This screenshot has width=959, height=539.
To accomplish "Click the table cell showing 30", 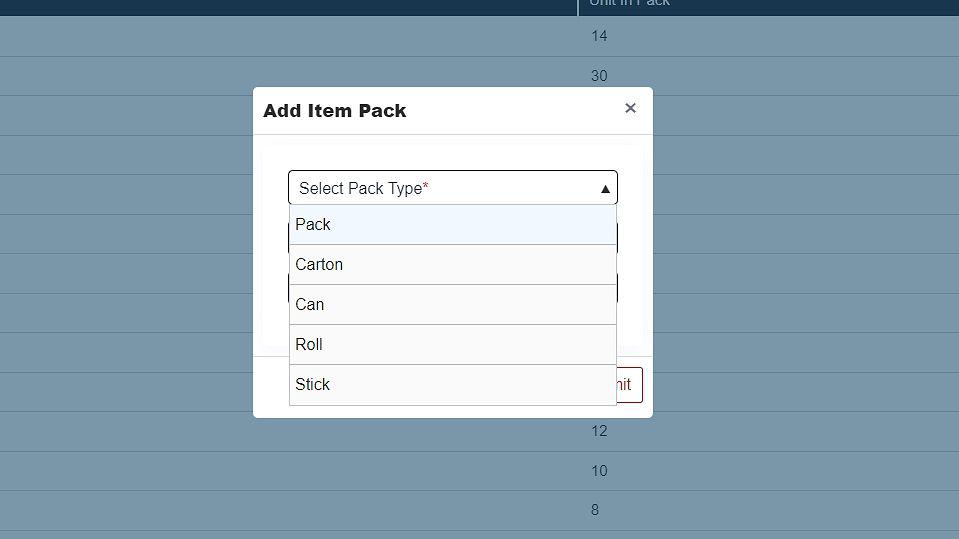I will click(599, 76).
